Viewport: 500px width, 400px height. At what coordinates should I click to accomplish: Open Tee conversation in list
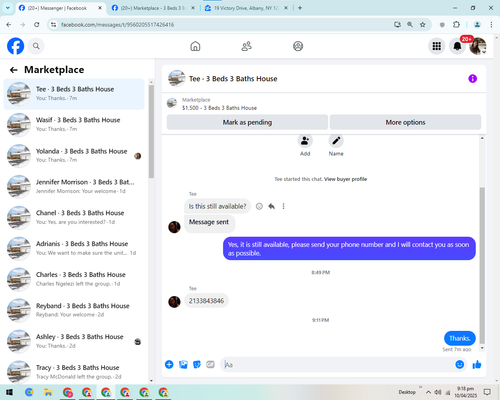tap(74, 94)
